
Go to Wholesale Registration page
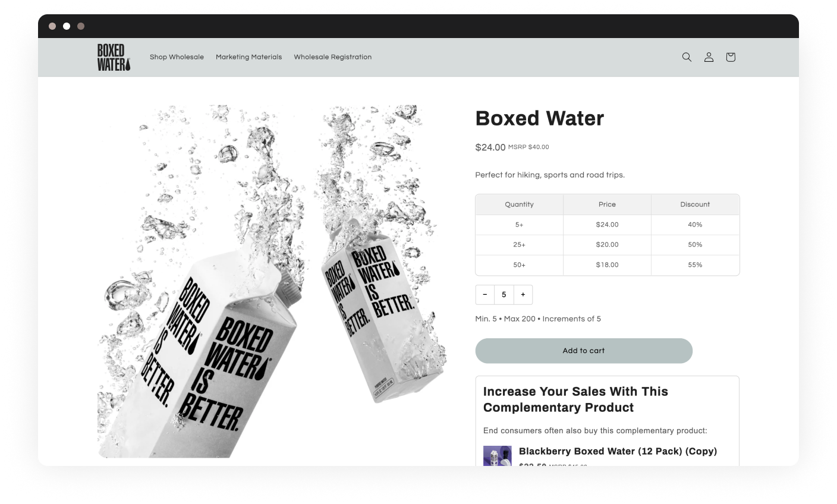pos(333,57)
